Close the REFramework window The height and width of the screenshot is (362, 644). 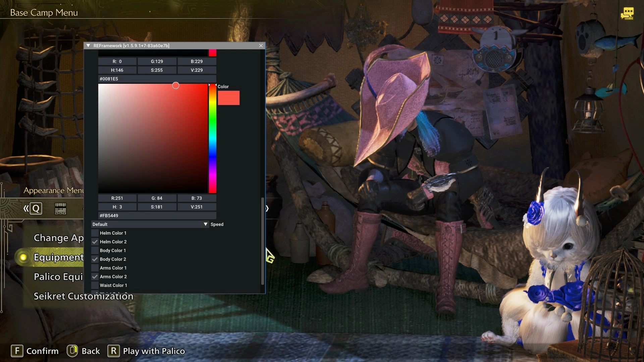click(x=261, y=46)
